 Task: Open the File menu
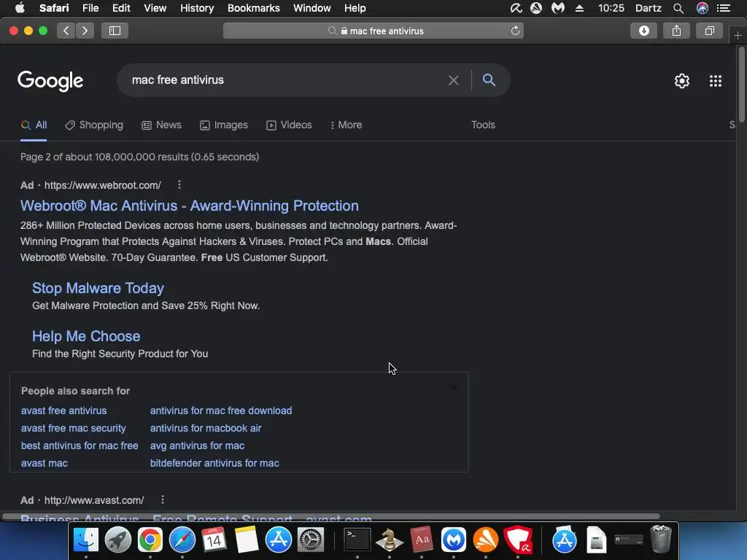tap(90, 8)
